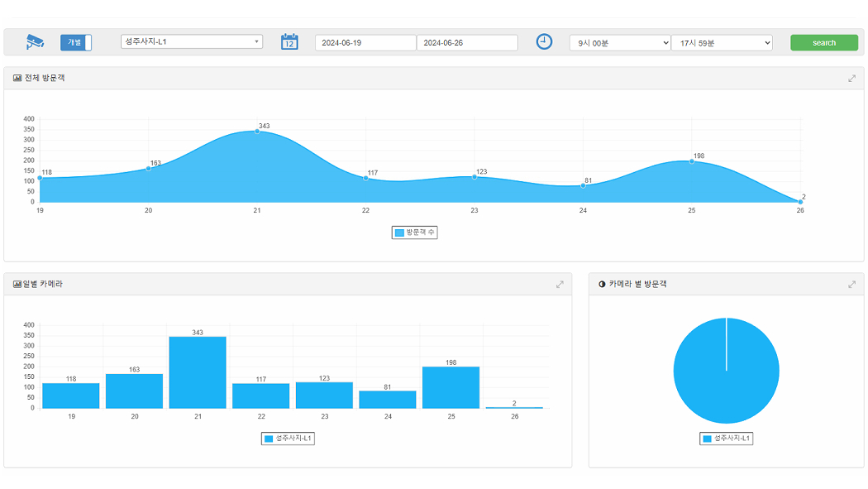Click the end date field 2024-06-26
This screenshot has width=868, height=489.
467,43
